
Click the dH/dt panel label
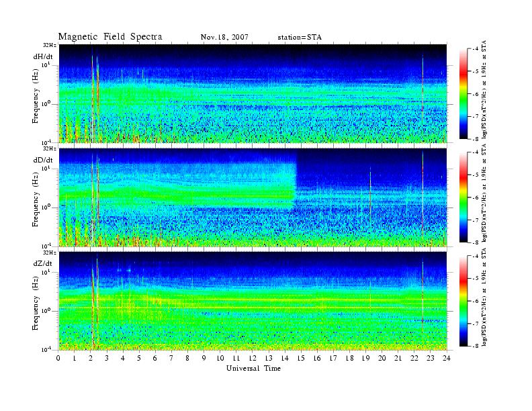point(43,56)
